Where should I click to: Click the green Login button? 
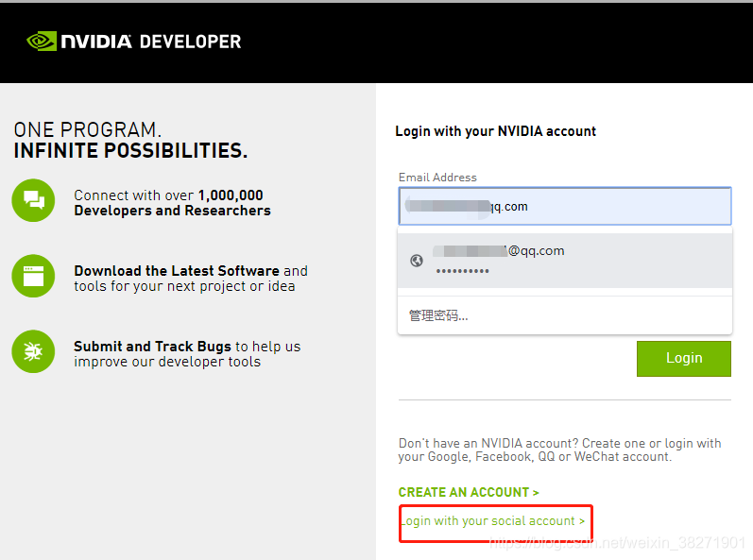[684, 359]
